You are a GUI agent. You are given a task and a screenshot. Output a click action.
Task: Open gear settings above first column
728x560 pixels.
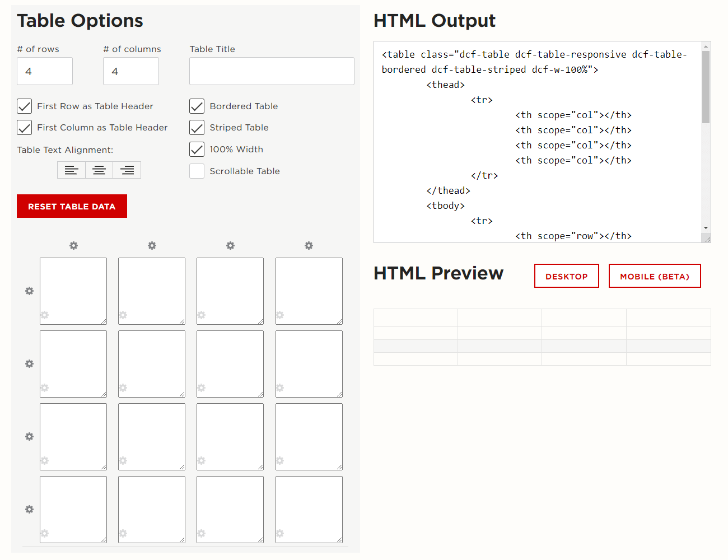pyautogui.click(x=73, y=246)
